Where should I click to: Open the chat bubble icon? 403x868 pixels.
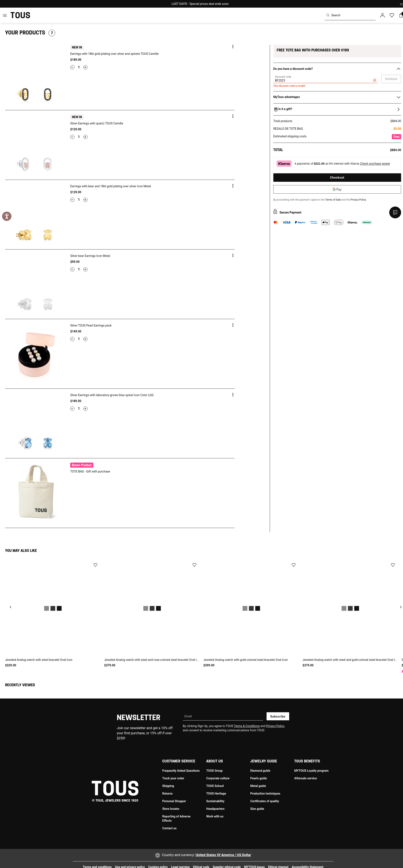395,212
